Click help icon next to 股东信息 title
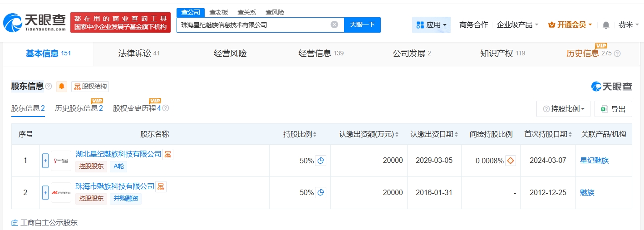The image size is (644, 230). pyautogui.click(x=49, y=87)
